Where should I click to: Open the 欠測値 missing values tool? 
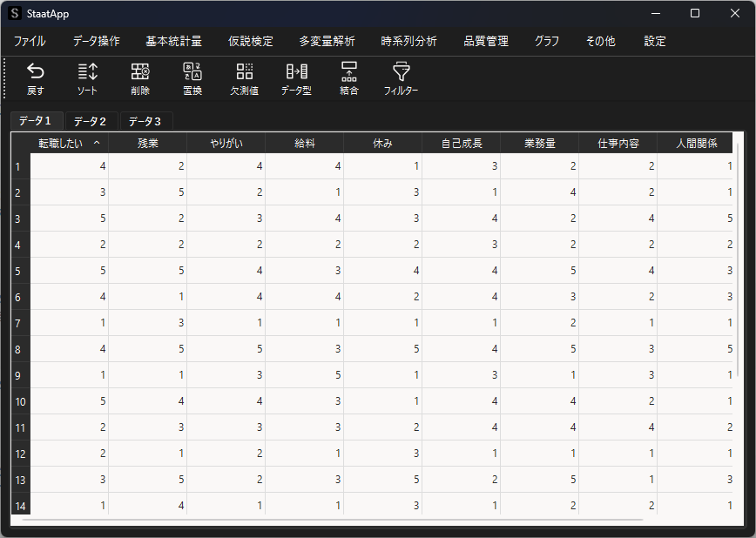click(x=244, y=77)
